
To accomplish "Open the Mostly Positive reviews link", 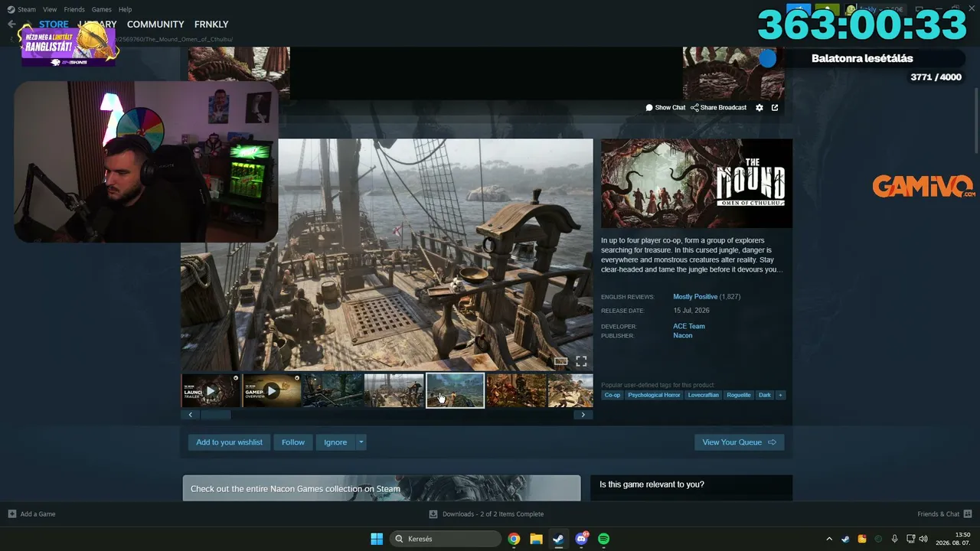I will pyautogui.click(x=695, y=297).
